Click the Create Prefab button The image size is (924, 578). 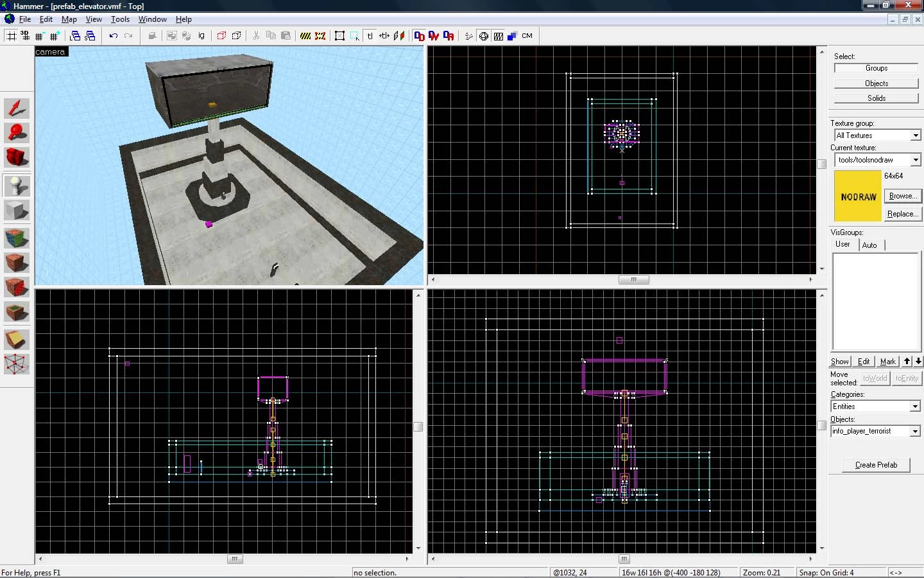pyautogui.click(x=876, y=465)
